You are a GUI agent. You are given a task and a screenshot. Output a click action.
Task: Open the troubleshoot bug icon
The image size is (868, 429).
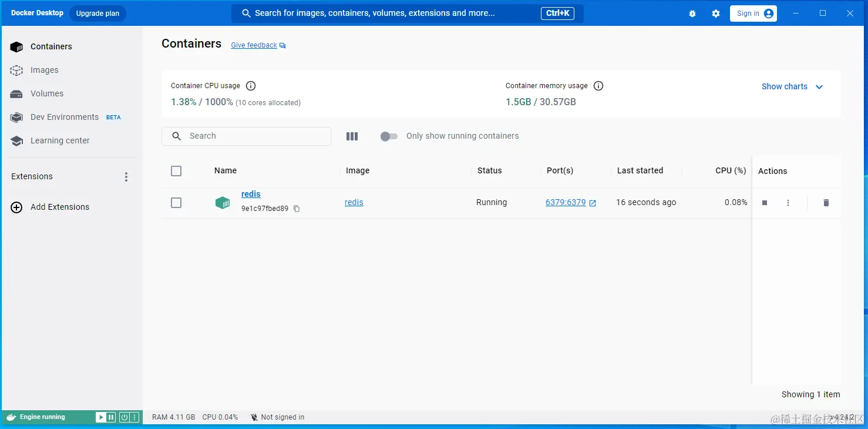coord(692,14)
